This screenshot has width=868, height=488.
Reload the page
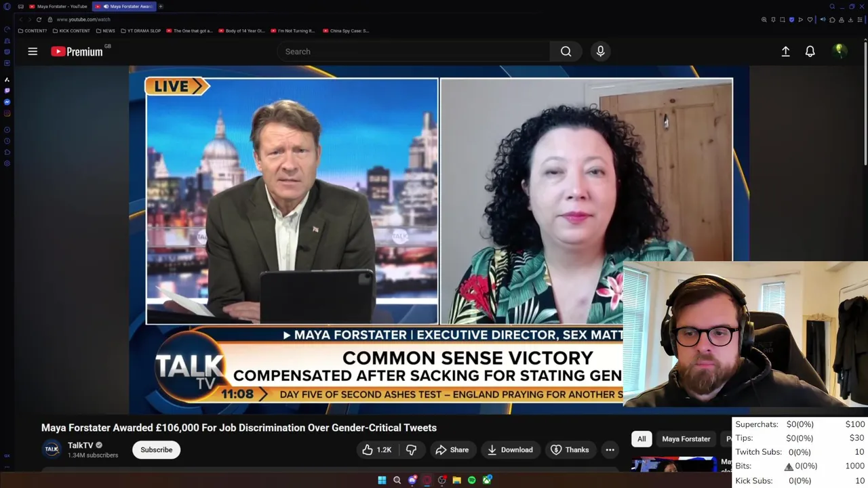pyautogui.click(x=39, y=20)
